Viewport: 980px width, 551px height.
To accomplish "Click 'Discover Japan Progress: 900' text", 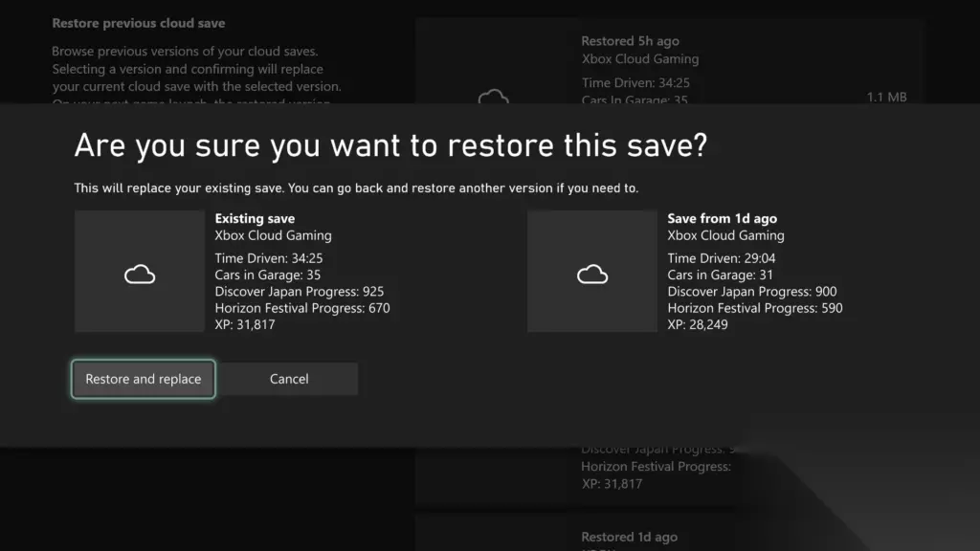I will [x=752, y=292].
